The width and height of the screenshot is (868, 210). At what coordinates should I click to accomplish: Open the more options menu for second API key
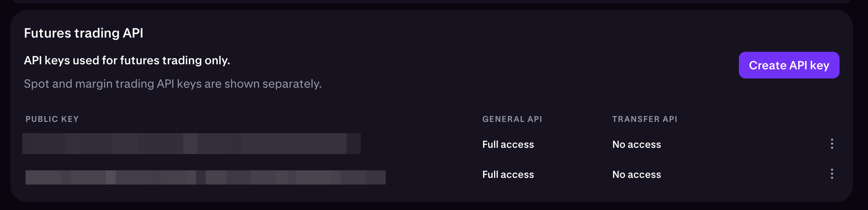click(x=832, y=174)
